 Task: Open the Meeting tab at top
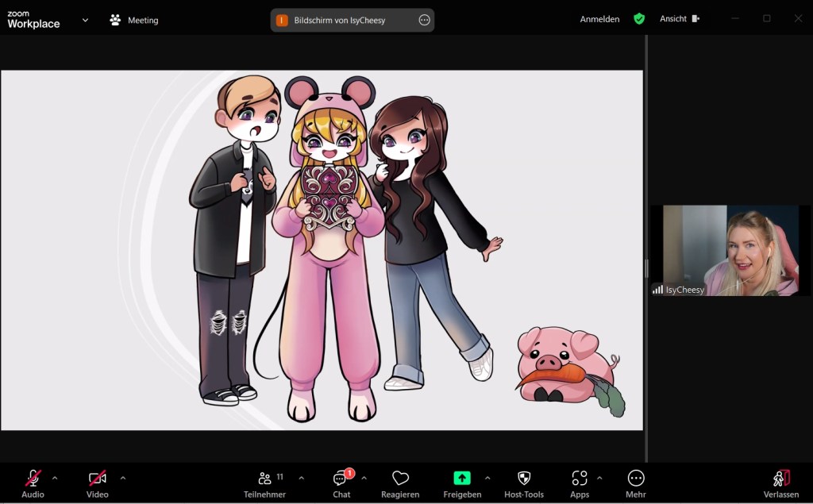point(134,20)
